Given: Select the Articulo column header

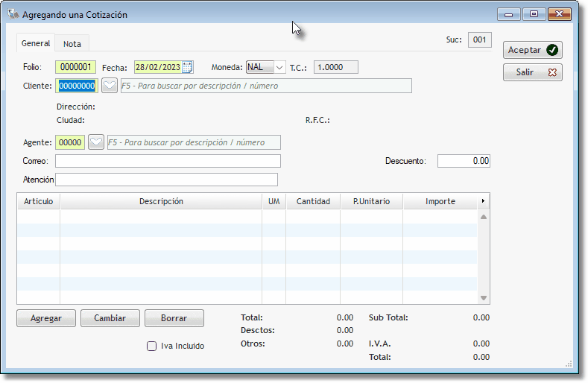Looking at the screenshot, I should coord(38,201).
